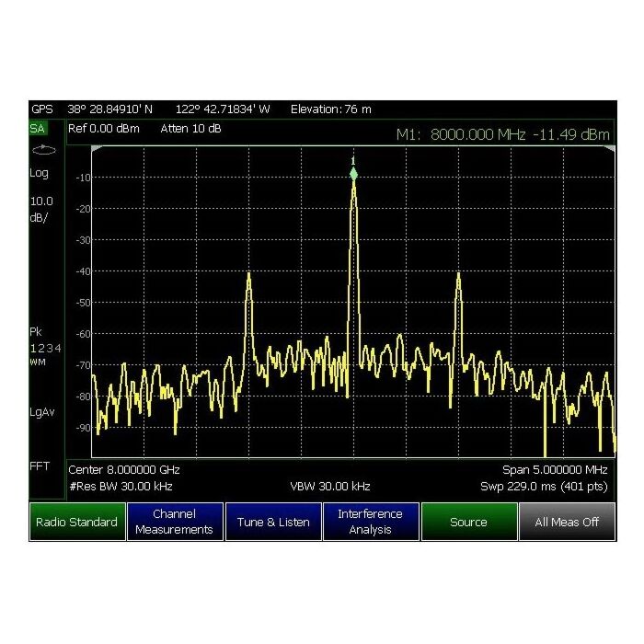Viewport: 644px width, 644px height.
Task: Click the sweep loop icon below SA
Action: pos(43,150)
